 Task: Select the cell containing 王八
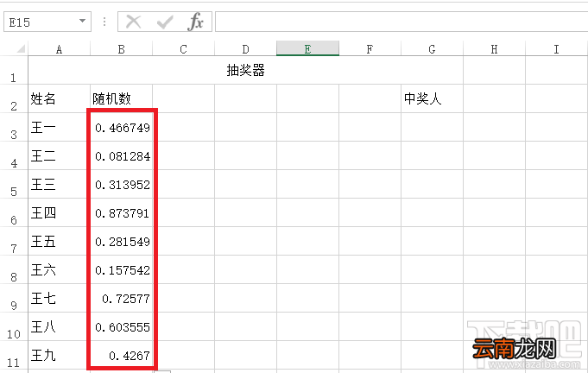click(x=60, y=326)
